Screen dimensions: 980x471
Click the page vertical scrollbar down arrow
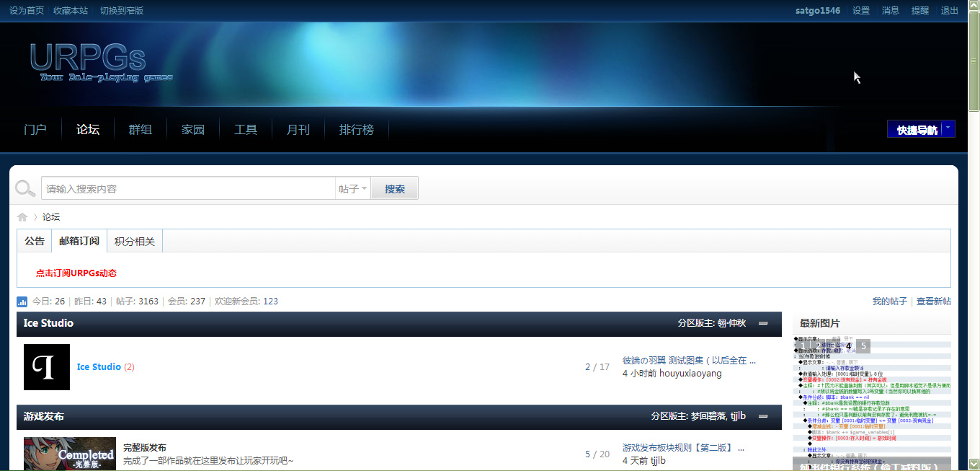pos(974,464)
